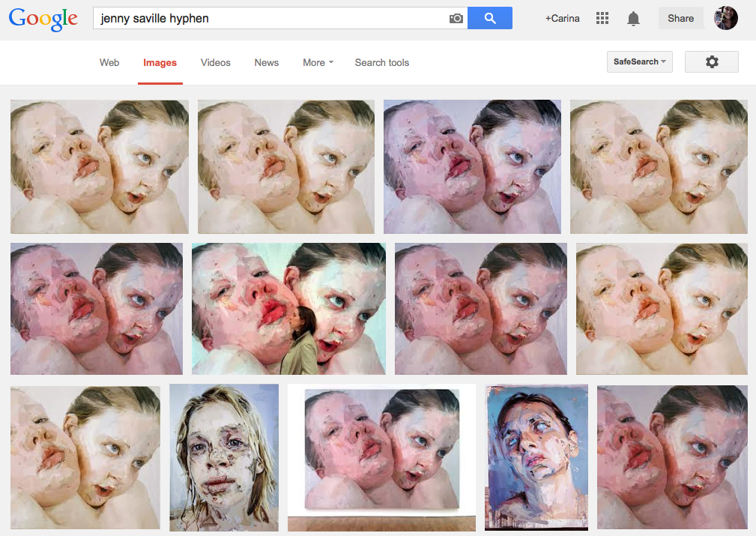
Task: Expand the More search categories menu
Action: [318, 63]
